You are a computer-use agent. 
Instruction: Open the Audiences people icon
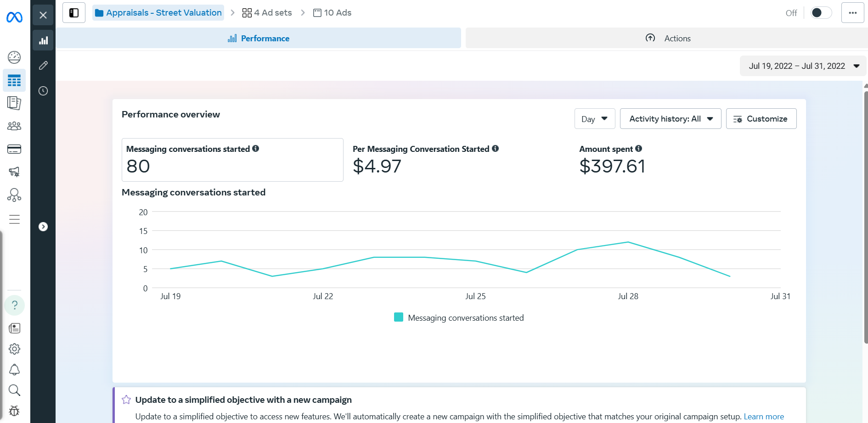click(14, 126)
